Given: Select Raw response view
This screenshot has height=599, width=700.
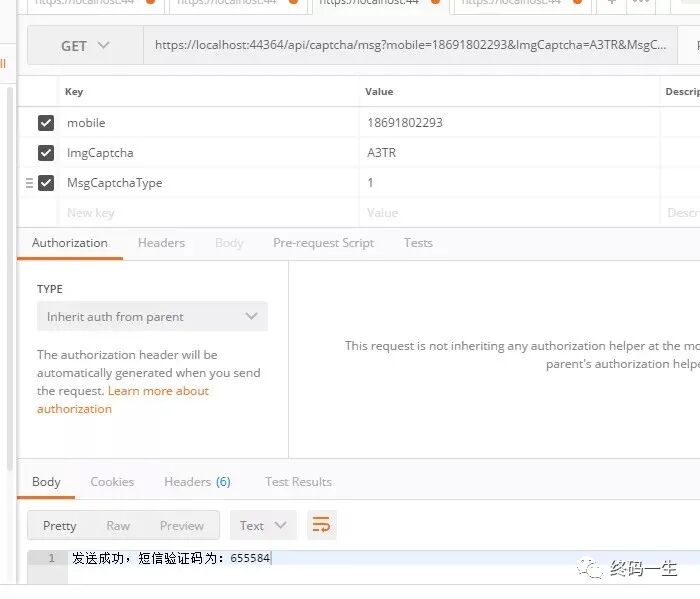Looking at the screenshot, I should 118,526.
